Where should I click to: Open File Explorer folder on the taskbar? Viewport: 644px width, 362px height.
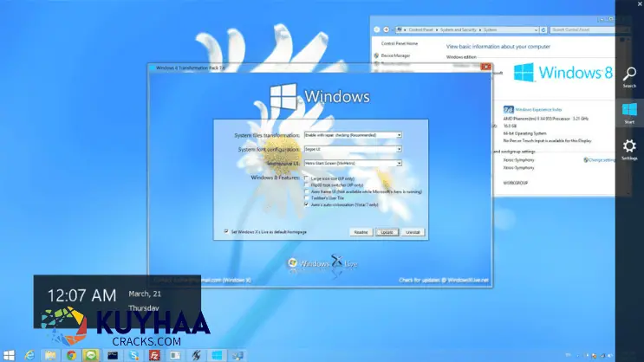pyautogui.click(x=50, y=355)
